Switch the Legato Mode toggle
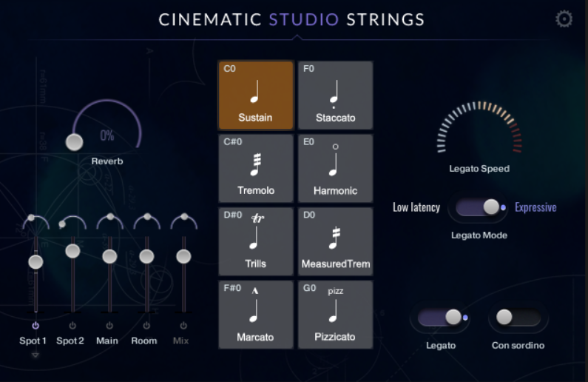The height and width of the screenshot is (382, 588). point(478,207)
